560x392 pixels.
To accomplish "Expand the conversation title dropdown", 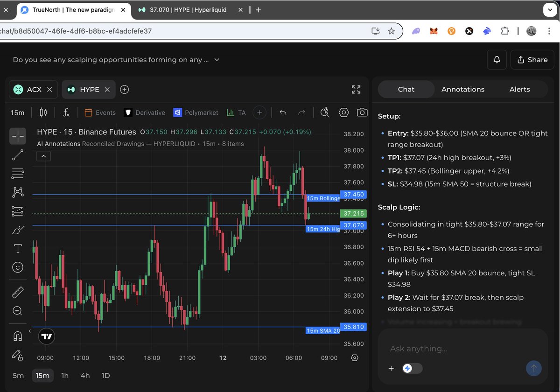I will click(x=217, y=60).
